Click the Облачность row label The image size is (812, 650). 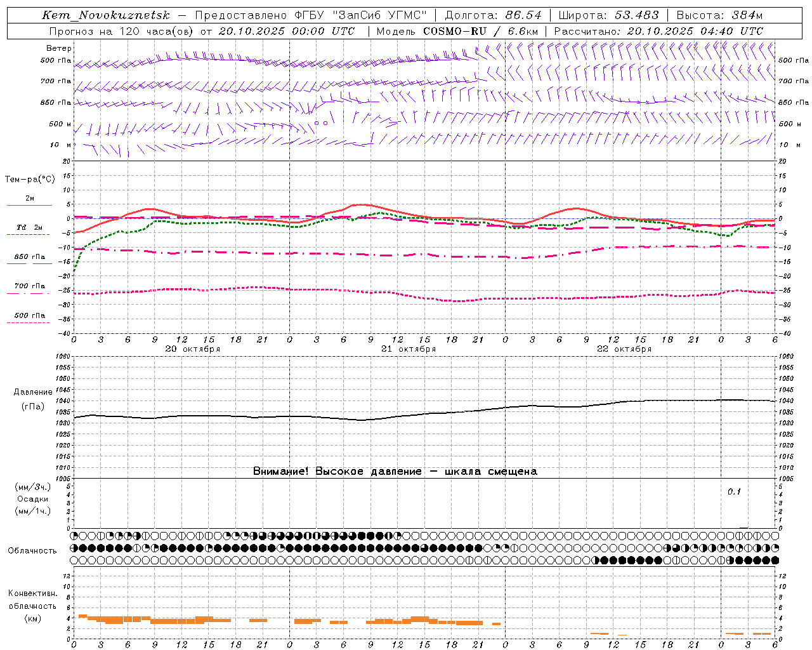point(32,551)
